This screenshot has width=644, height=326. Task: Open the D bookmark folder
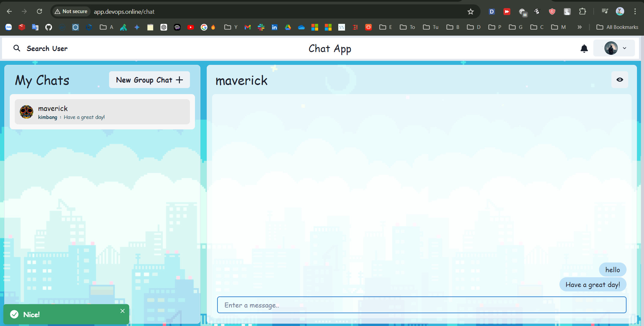[x=474, y=27]
